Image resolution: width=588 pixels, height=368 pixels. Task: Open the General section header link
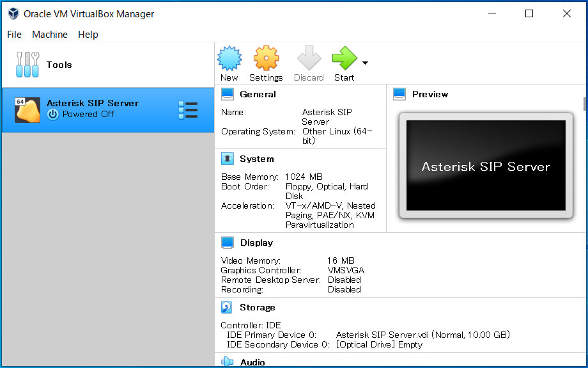coord(258,94)
